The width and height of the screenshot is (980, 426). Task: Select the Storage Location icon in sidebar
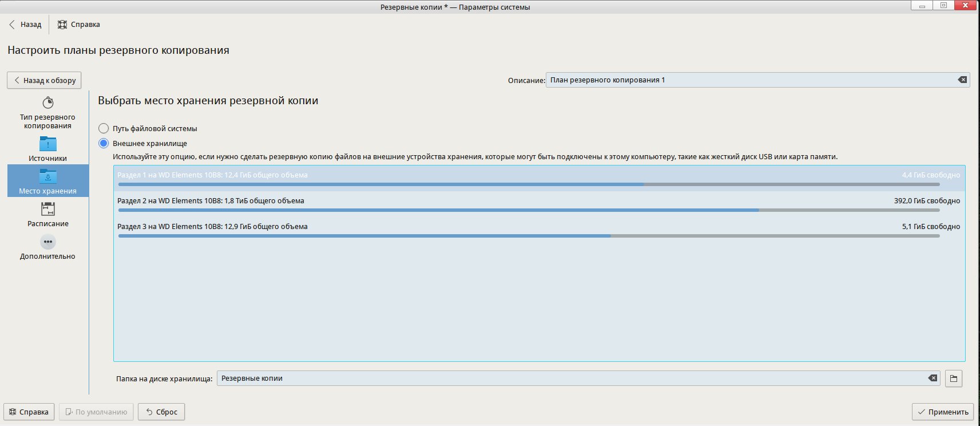[48, 176]
